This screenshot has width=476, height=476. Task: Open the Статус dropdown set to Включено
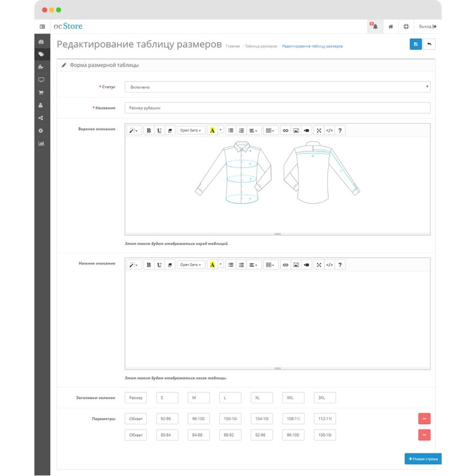[x=278, y=87]
